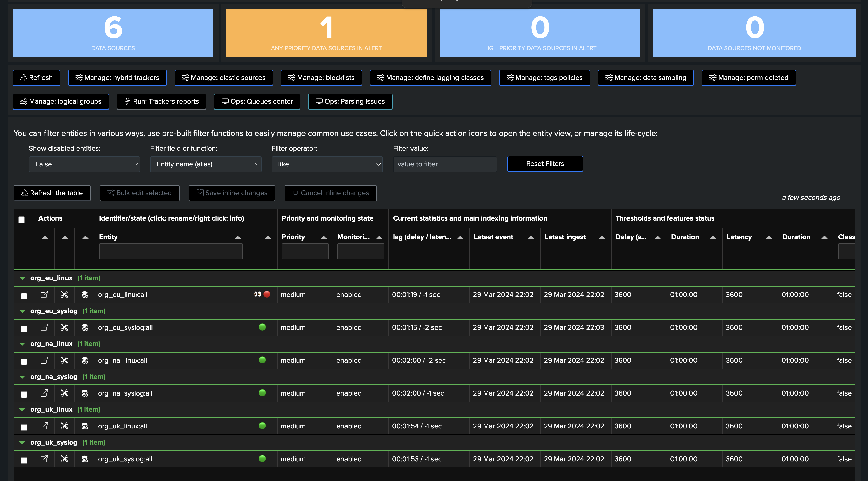Click database icon in org_uk_syslog:all row
This screenshot has width=868, height=481.
pos(85,459)
